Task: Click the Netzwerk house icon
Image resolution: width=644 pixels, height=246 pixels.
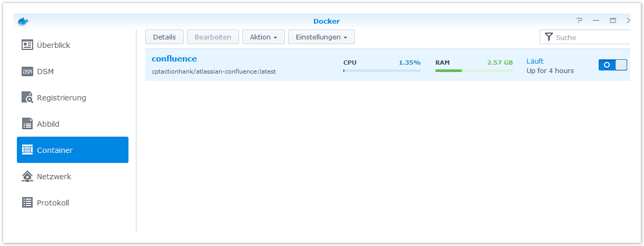Action: (27, 177)
